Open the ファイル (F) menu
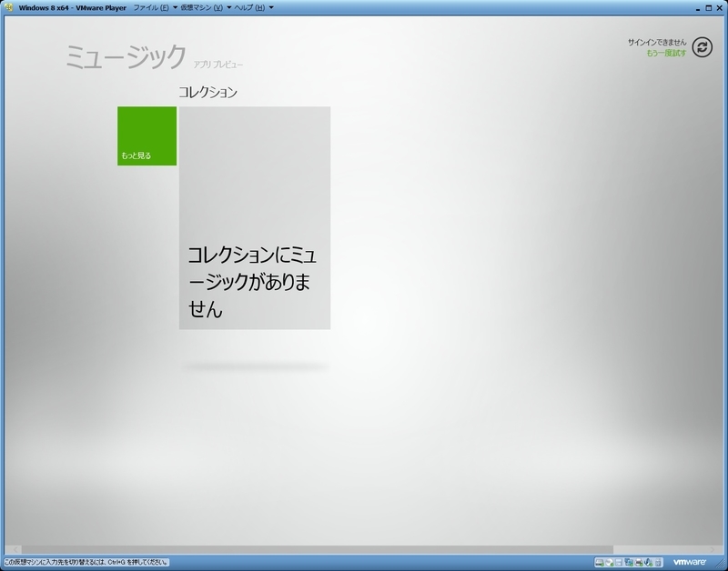Image resolution: width=728 pixels, height=571 pixels. pos(151,7)
